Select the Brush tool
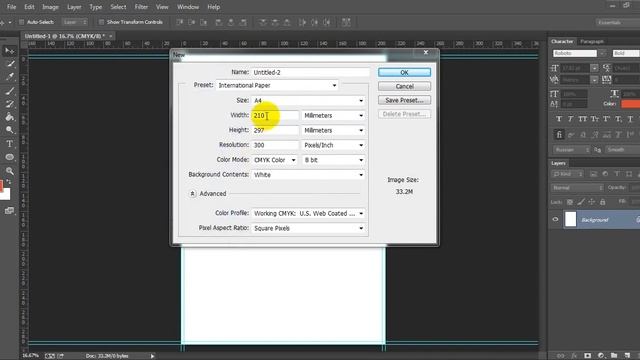The image size is (640, 360). click(x=9, y=91)
